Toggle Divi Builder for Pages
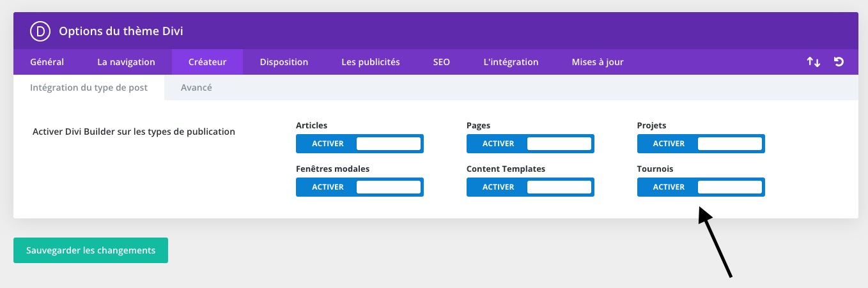Viewport: 868px width, 288px height. coord(531,144)
